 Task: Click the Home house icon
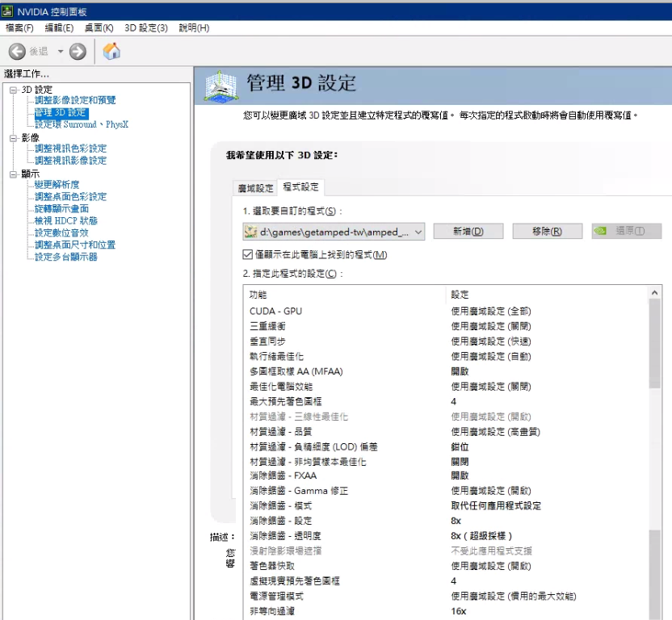point(111,51)
